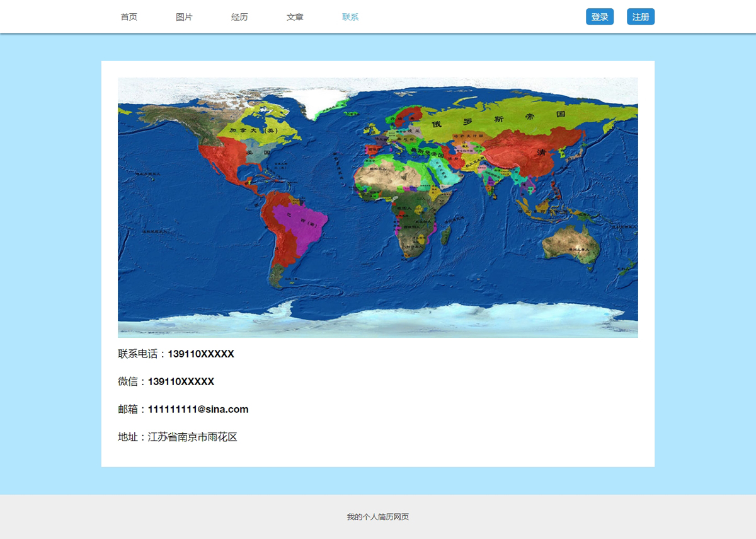This screenshot has width=756, height=539.
Task: Click the 俄罗斯帝国 label on the map
Action: [x=499, y=119]
